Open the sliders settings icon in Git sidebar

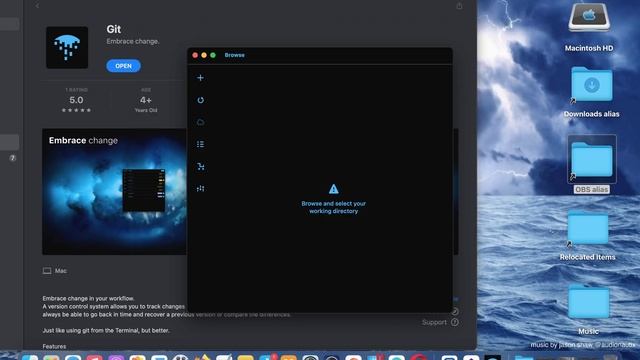200,189
